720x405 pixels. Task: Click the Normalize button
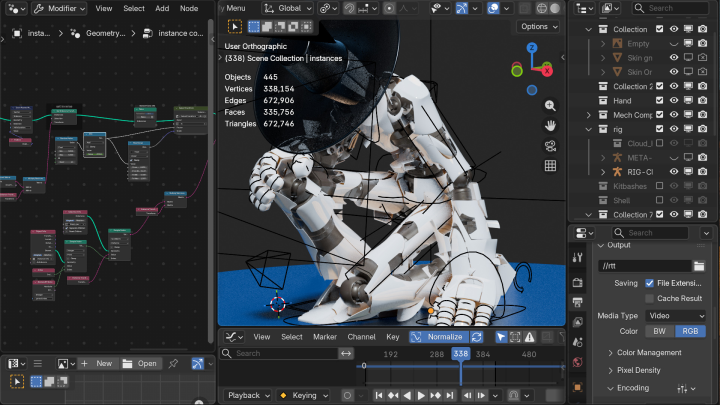[445, 337]
